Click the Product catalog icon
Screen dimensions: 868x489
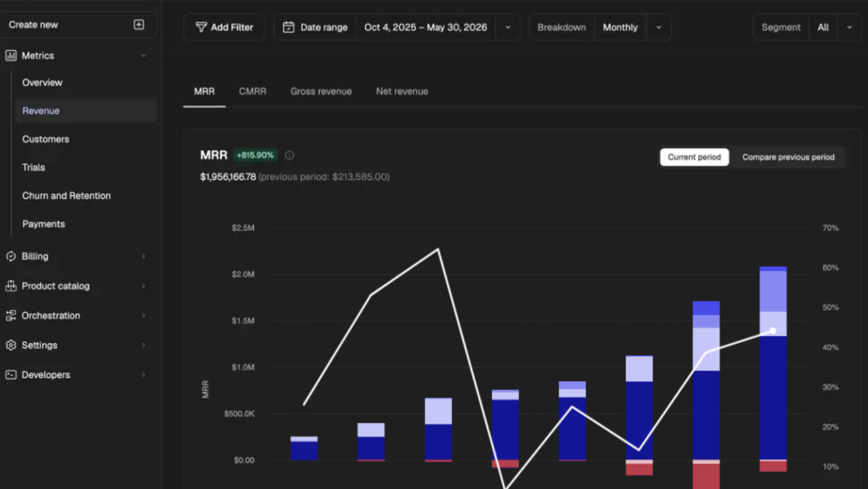[11, 286]
